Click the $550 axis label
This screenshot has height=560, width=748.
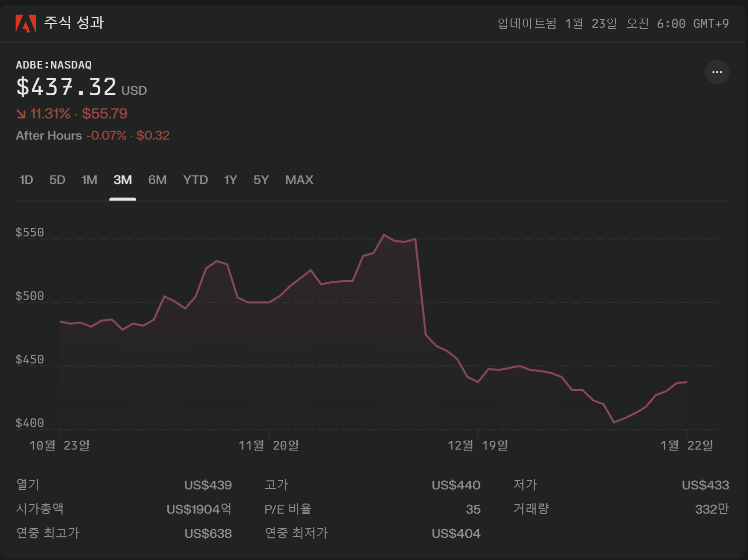click(x=30, y=232)
